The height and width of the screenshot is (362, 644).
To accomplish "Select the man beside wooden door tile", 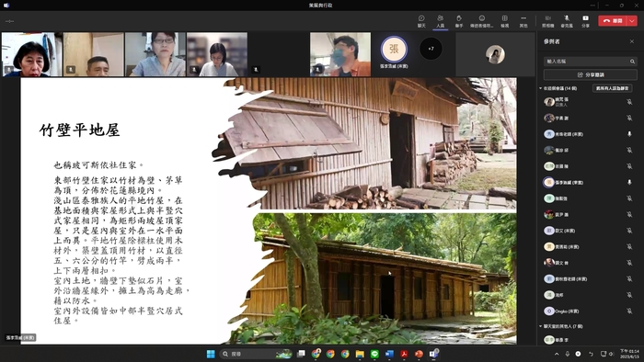I will 94,54.
